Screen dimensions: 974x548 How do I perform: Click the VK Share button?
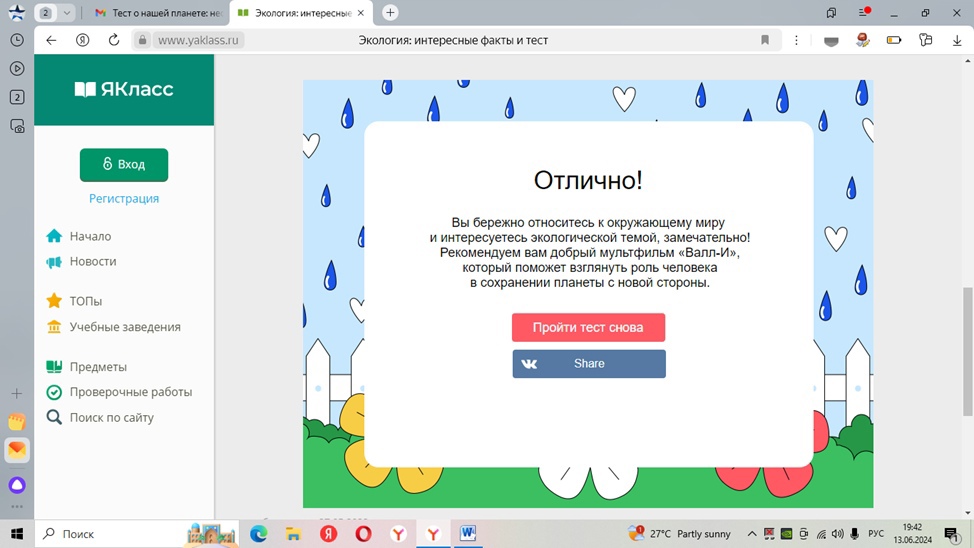(x=589, y=363)
